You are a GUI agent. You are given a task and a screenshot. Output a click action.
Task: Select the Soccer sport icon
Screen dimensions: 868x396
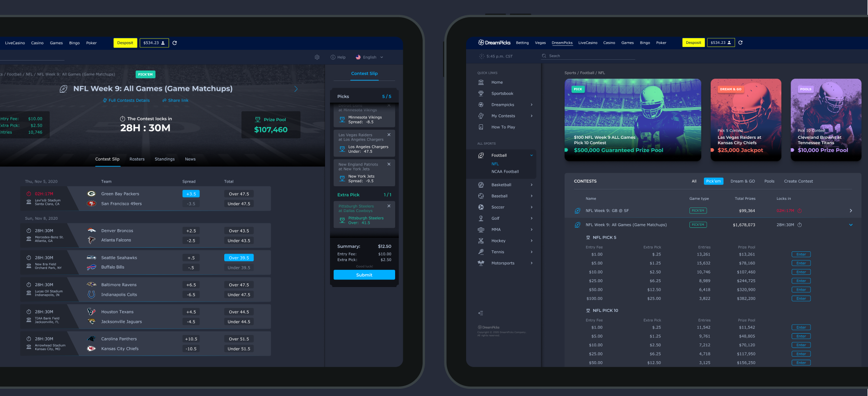(x=481, y=207)
